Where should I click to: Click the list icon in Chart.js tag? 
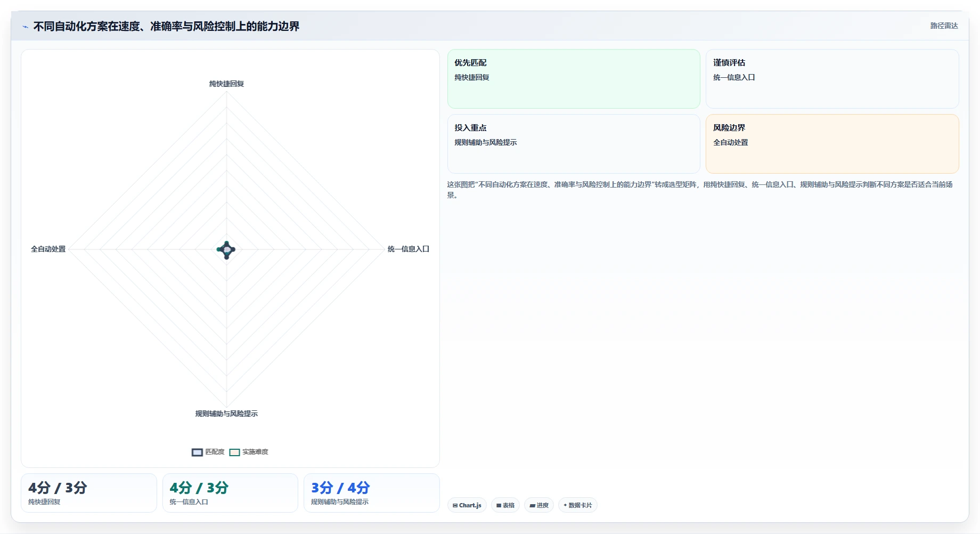click(455, 505)
